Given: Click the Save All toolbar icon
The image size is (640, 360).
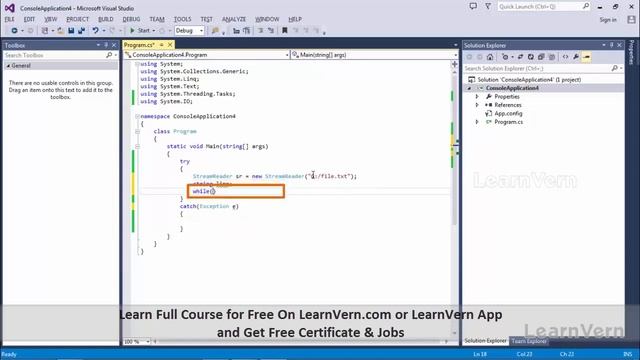Looking at the screenshot, I should point(81,31).
